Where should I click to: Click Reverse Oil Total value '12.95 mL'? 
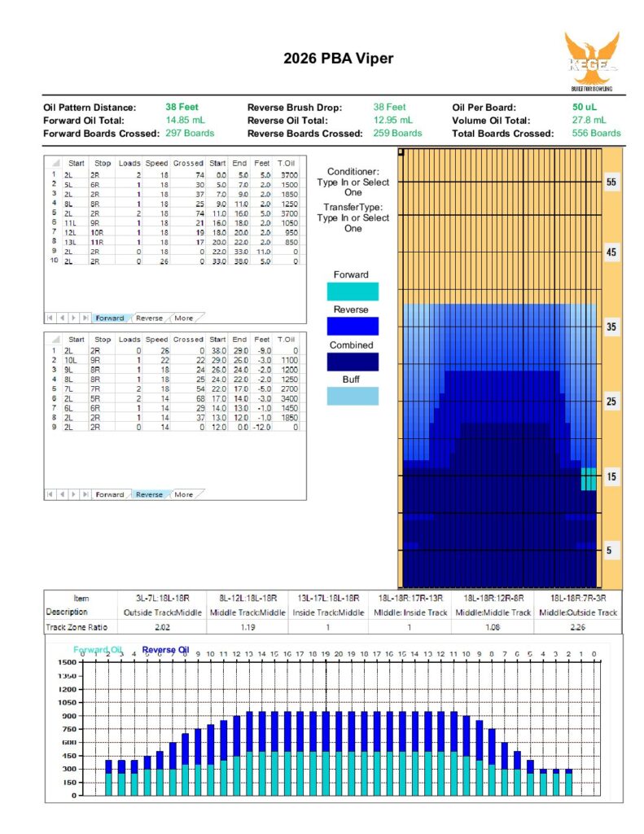click(393, 121)
